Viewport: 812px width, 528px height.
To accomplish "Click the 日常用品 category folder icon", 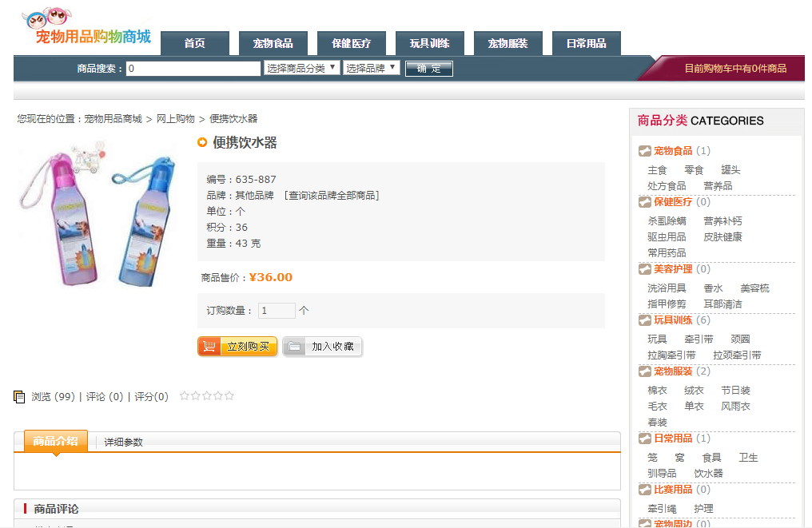I will pyautogui.click(x=645, y=439).
